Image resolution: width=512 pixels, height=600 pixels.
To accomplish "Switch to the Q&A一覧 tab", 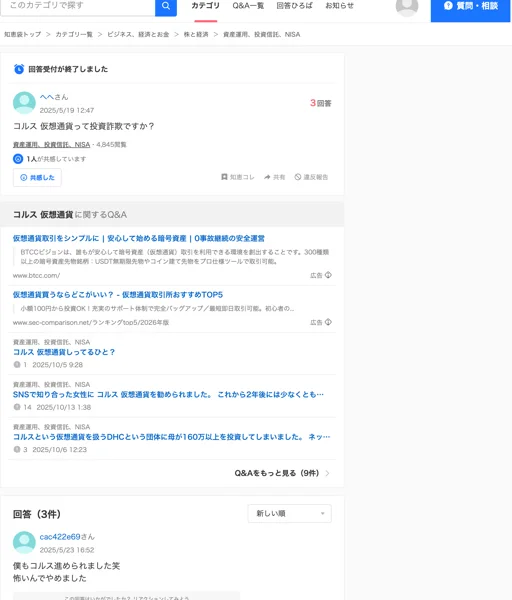I will point(248,6).
